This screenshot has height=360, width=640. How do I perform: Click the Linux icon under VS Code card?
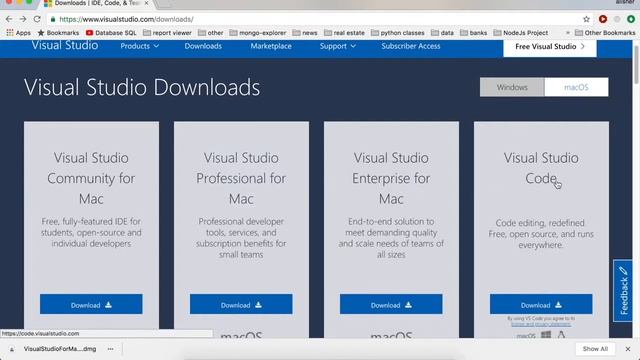pos(561,335)
